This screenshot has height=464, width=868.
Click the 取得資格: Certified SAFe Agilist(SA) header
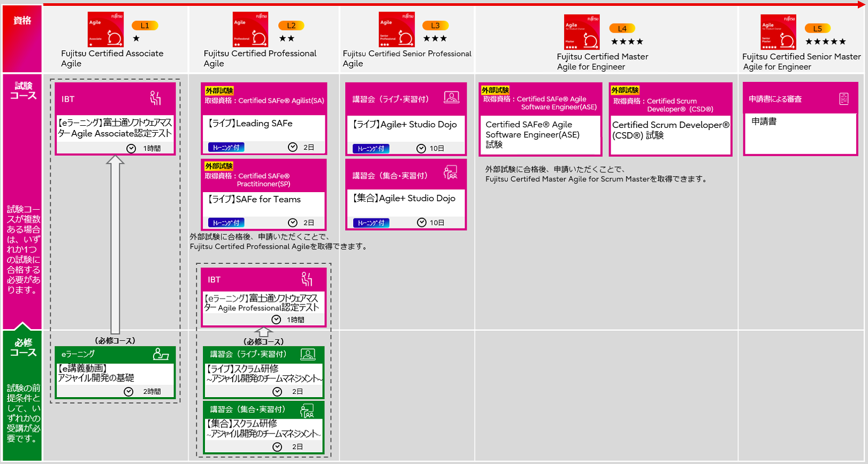click(264, 101)
